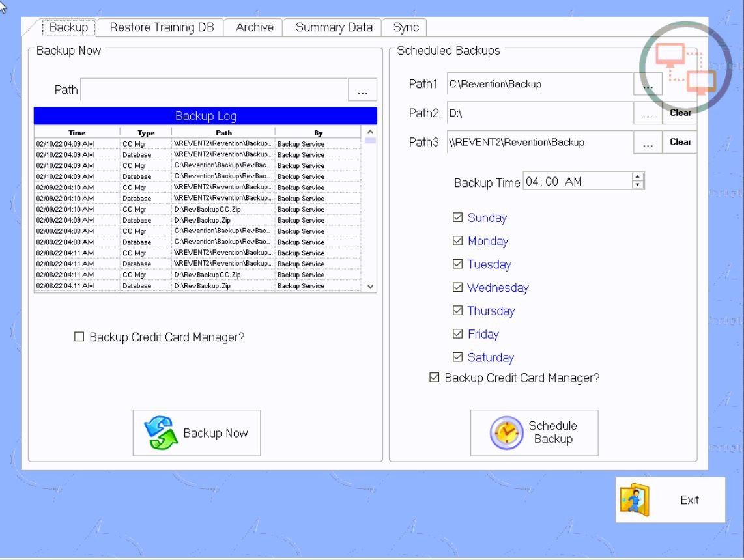The width and height of the screenshot is (744, 560).
Task: Click the Type column header
Action: click(x=146, y=133)
